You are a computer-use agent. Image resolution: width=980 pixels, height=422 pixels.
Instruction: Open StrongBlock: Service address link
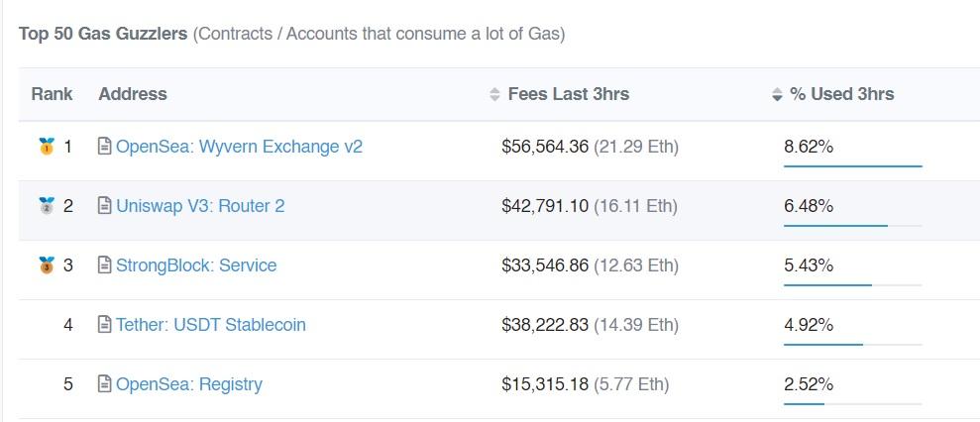pyautogui.click(x=196, y=265)
